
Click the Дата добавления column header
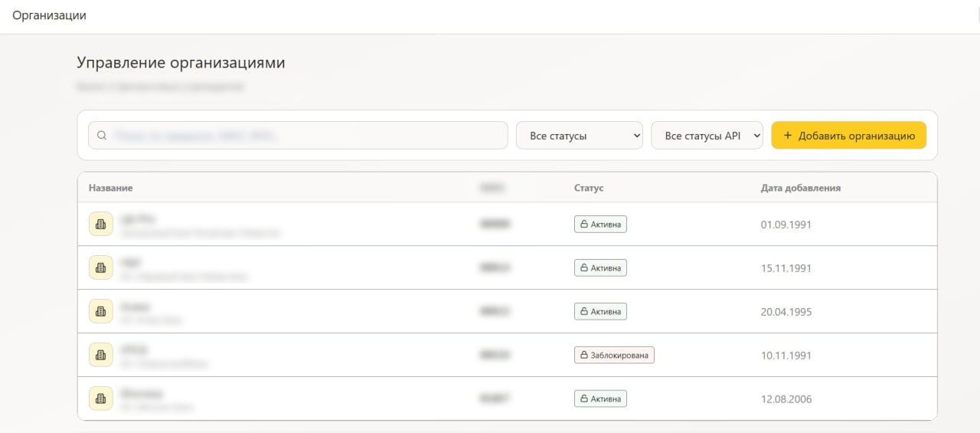(x=800, y=188)
